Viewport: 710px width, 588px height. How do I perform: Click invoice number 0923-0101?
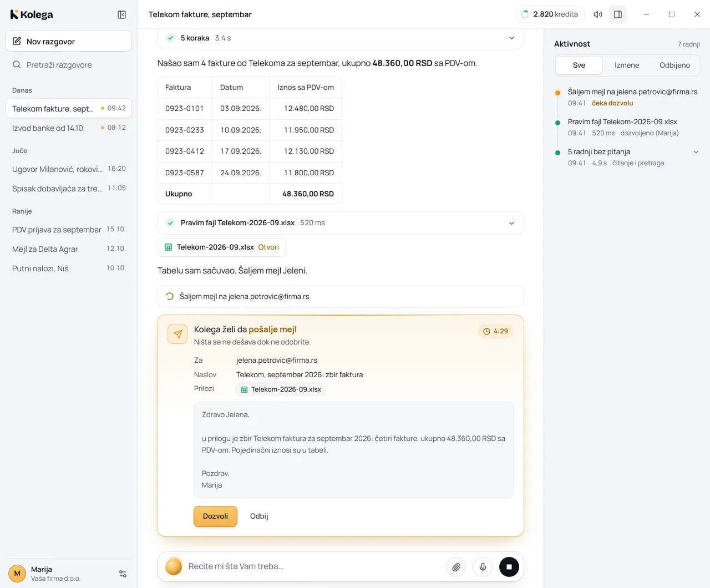185,109
